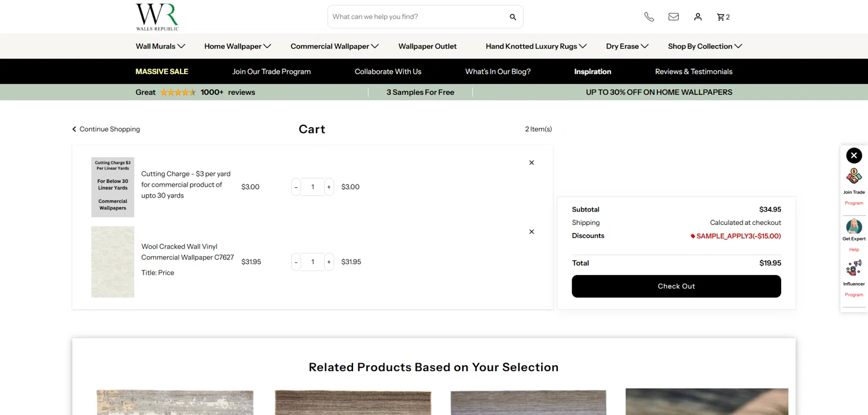Click the Join Trade Program side icon
The image size is (868, 415).
(854, 176)
